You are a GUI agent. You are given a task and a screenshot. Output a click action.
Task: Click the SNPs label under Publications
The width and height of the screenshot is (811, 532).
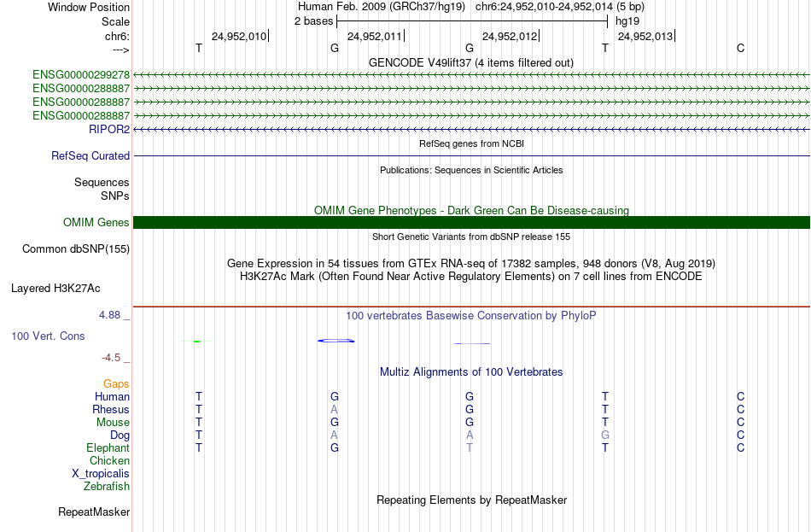point(115,196)
